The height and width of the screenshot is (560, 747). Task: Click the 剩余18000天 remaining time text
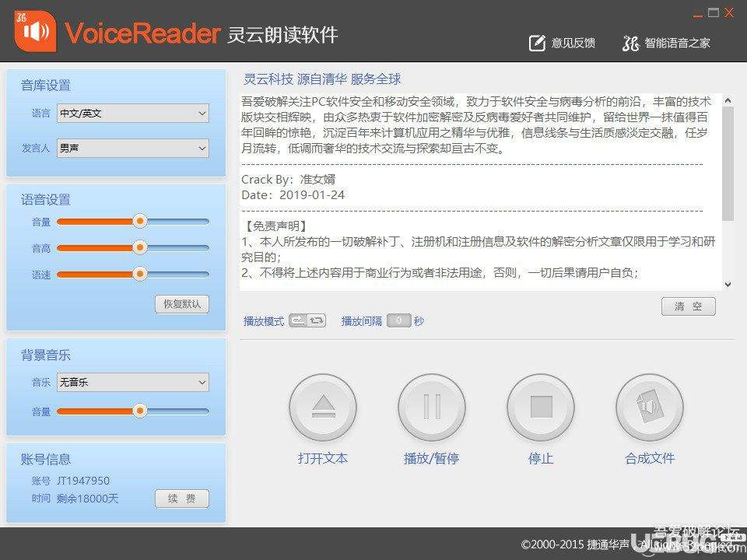87,498
